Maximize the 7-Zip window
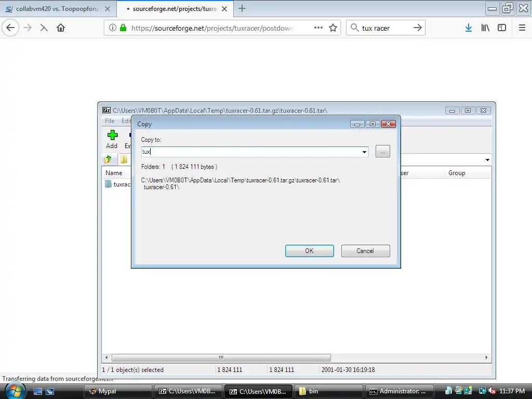Image resolution: width=532 pixels, height=399 pixels. click(x=468, y=111)
